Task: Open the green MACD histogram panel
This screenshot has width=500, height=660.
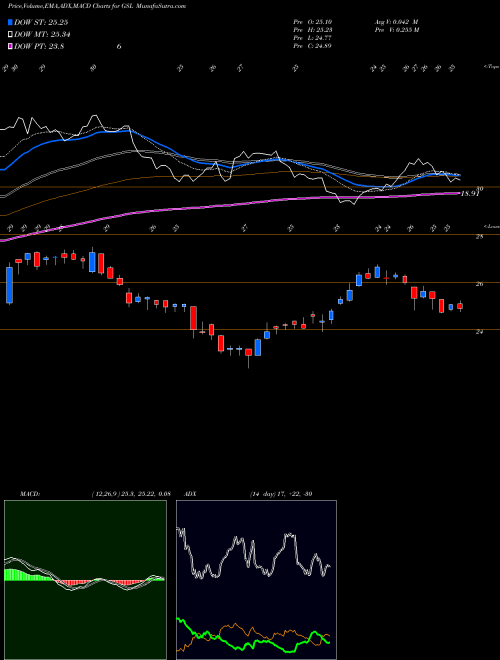Action: [x=85, y=580]
